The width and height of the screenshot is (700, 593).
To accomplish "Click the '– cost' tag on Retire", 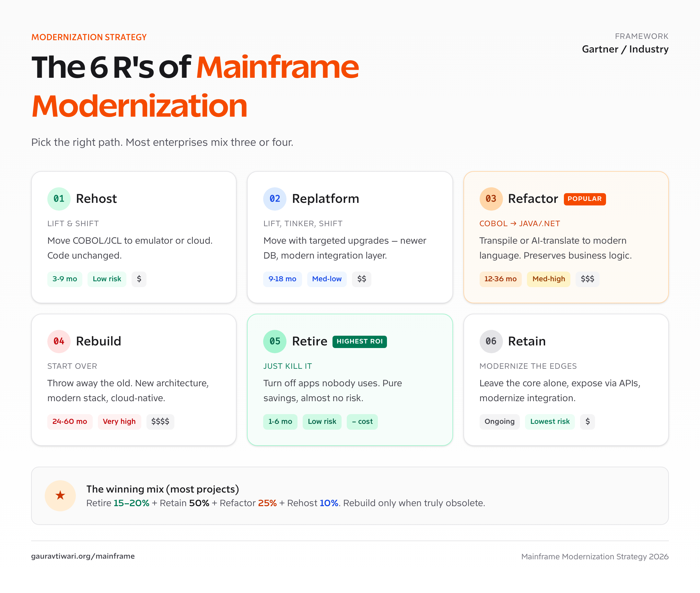I will (x=362, y=422).
